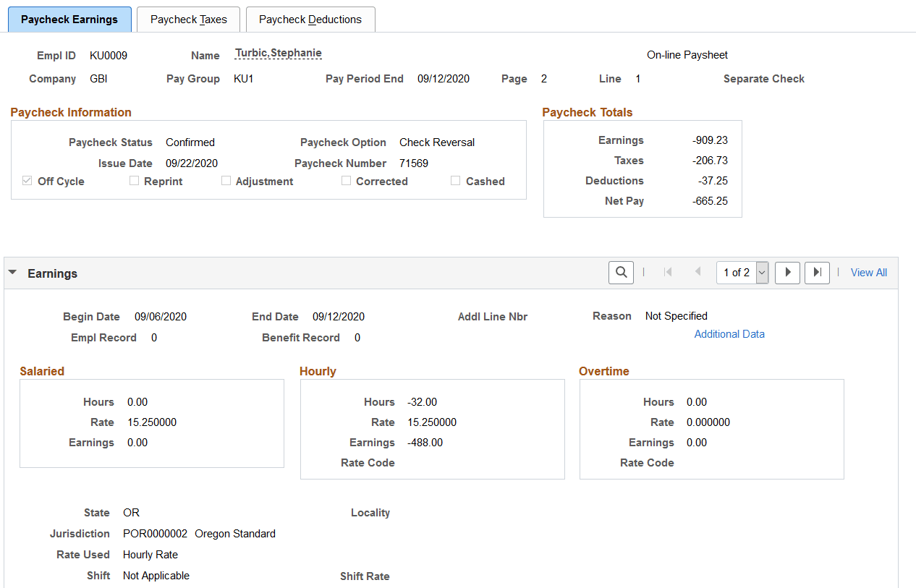Uncheck the Off Cycle checkbox
The height and width of the screenshot is (588, 916).
tap(27, 181)
